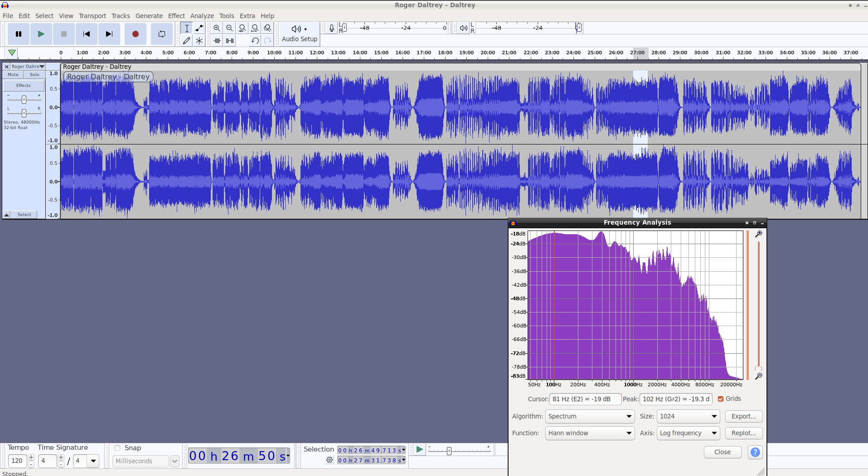This screenshot has width=868, height=476.
Task: Click the Zoom In magnifier
Action: pos(217,28)
